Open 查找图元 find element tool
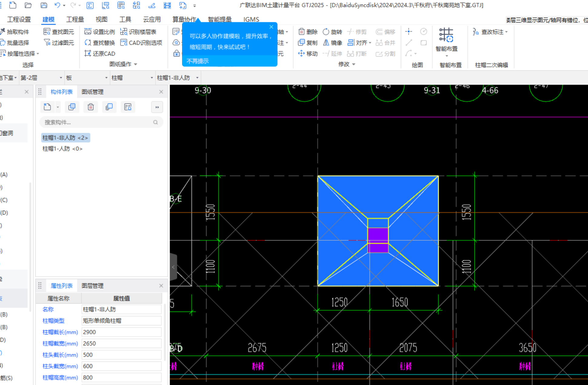Image resolution: width=588 pixels, height=385 pixels. point(59,32)
